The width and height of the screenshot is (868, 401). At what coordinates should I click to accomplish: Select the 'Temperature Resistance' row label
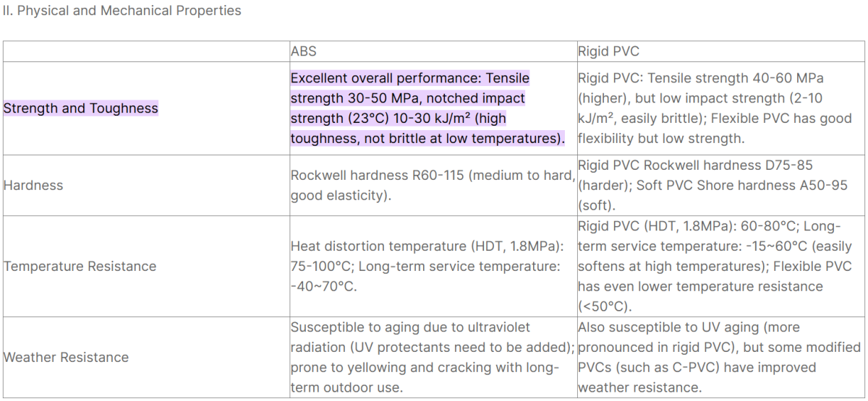[80, 267]
